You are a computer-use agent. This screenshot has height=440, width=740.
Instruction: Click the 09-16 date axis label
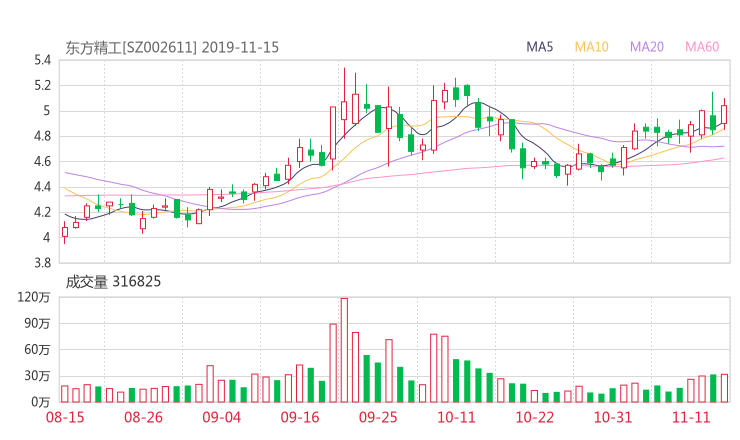tap(300, 417)
